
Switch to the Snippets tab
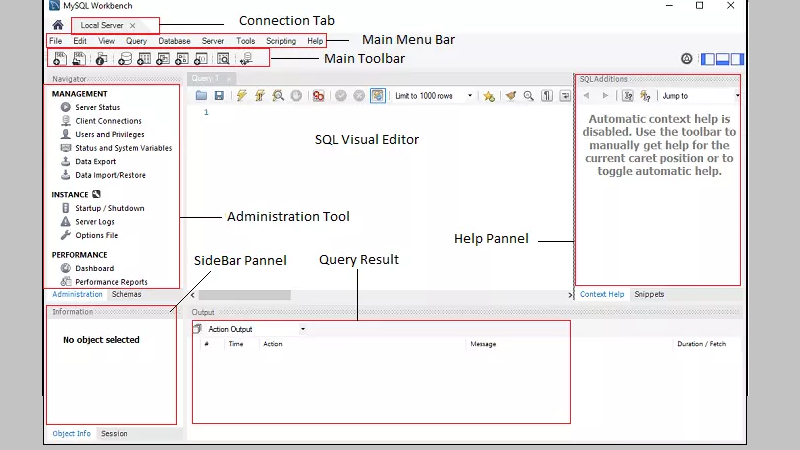tap(649, 294)
